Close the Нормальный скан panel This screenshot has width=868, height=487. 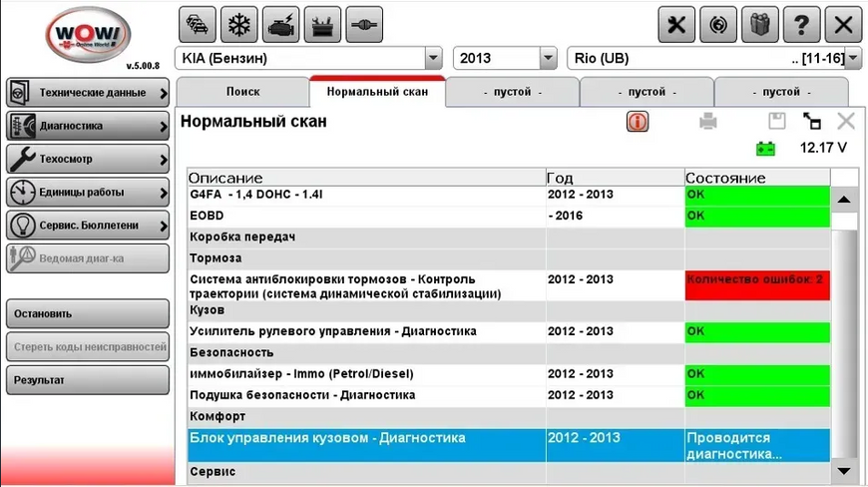[846, 121]
